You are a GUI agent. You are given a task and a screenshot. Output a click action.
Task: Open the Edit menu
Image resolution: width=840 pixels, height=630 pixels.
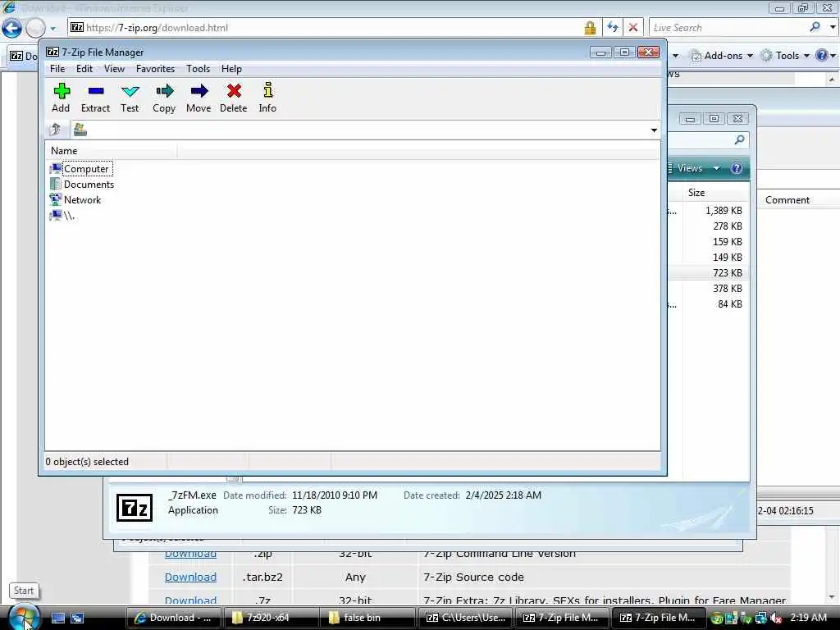(84, 69)
